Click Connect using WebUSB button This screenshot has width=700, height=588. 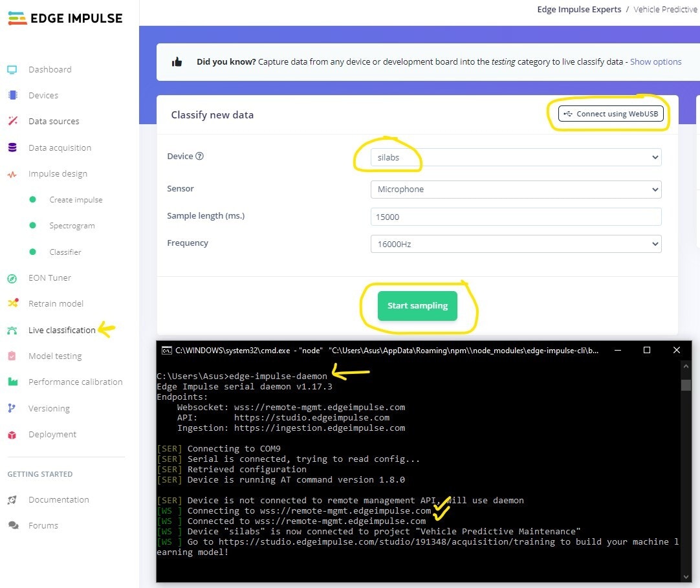611,113
